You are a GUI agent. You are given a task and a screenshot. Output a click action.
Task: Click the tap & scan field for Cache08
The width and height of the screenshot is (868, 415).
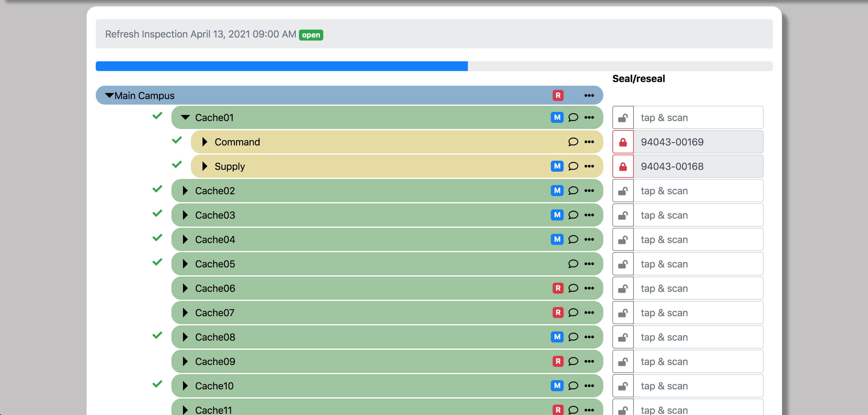698,337
